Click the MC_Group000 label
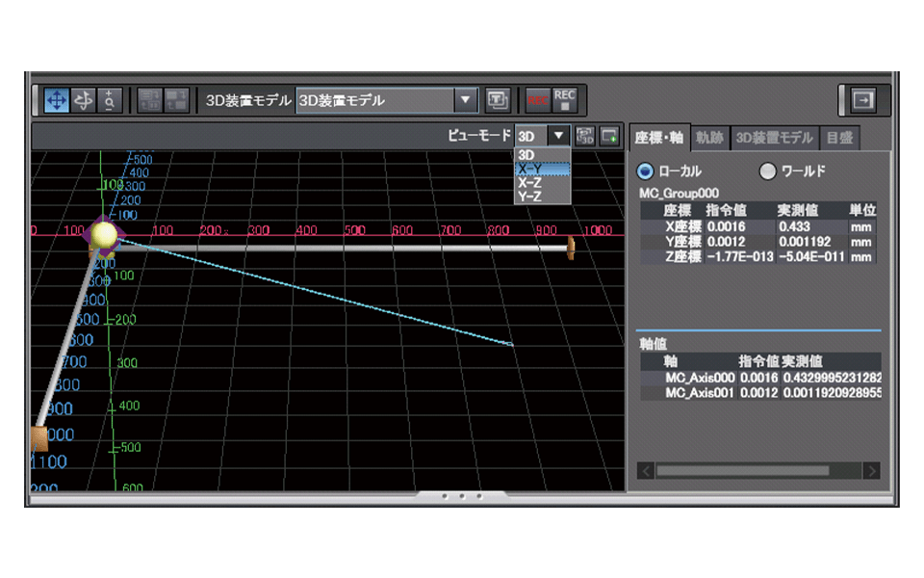The image size is (924, 578). point(679,194)
